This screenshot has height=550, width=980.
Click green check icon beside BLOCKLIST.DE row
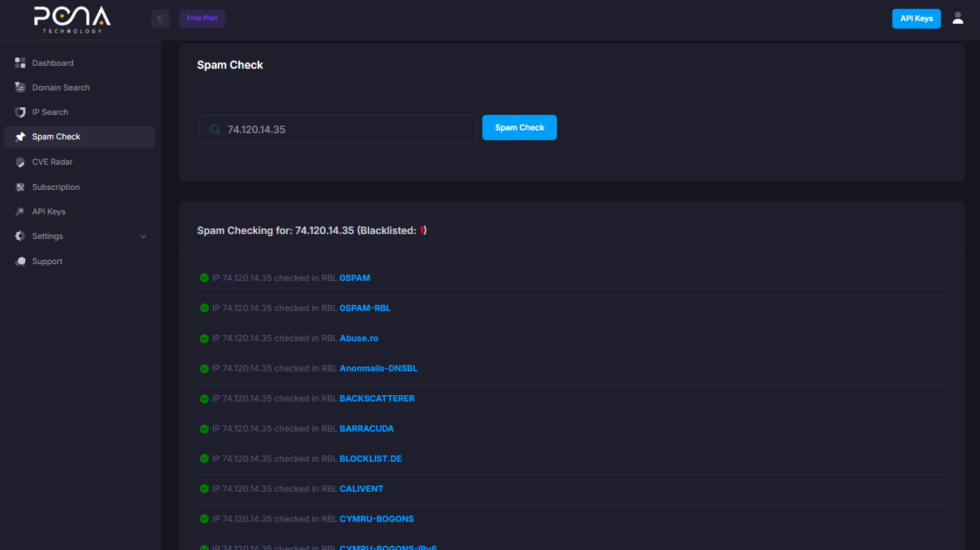pyautogui.click(x=205, y=459)
